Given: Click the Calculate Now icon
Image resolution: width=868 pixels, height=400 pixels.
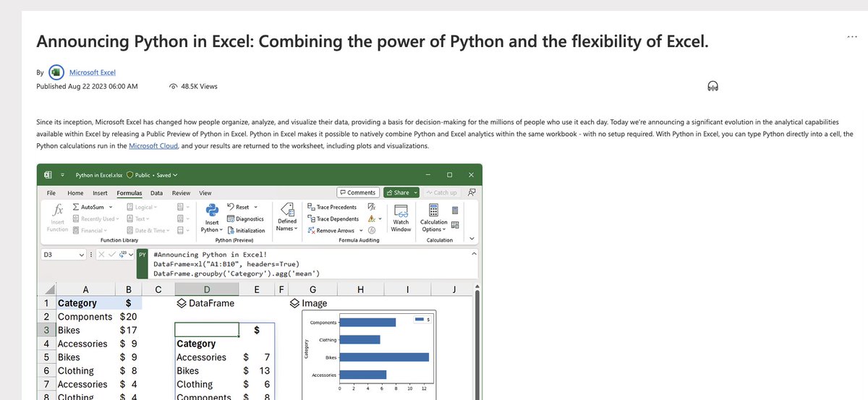Looking at the screenshot, I should [455, 210].
